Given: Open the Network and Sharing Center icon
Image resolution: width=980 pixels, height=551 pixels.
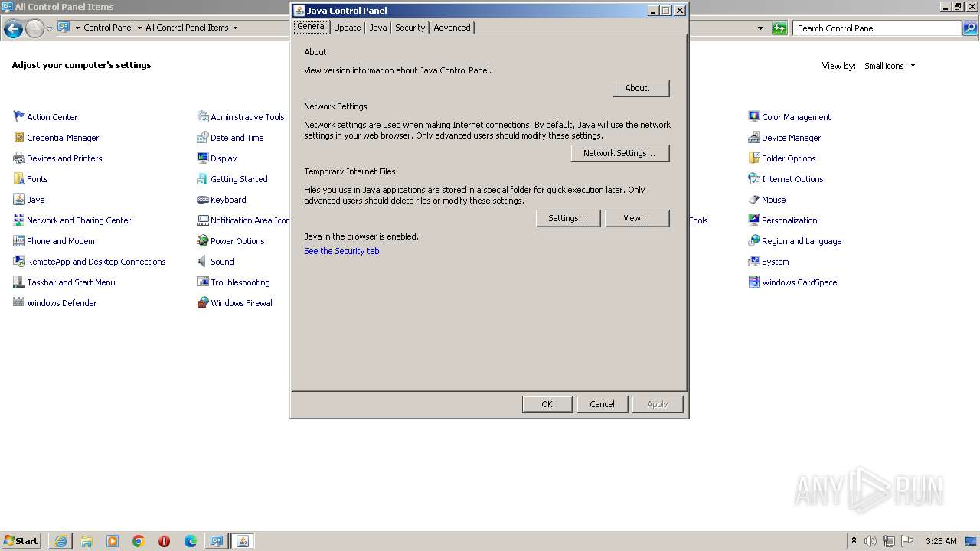Looking at the screenshot, I should point(19,220).
